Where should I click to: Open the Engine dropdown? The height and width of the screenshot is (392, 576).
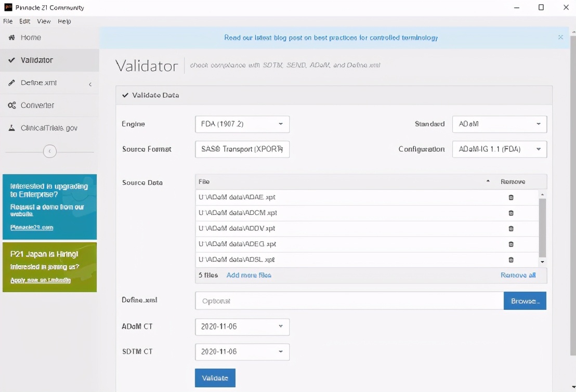[x=242, y=124]
